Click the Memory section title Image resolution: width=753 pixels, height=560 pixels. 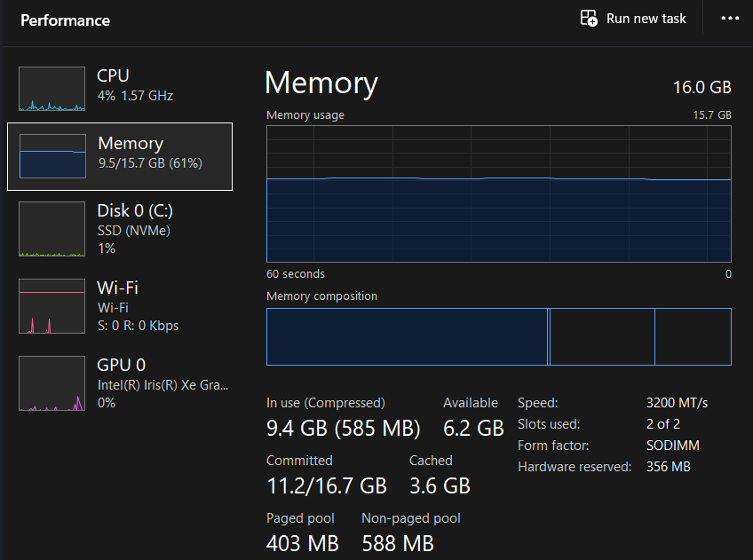(321, 83)
